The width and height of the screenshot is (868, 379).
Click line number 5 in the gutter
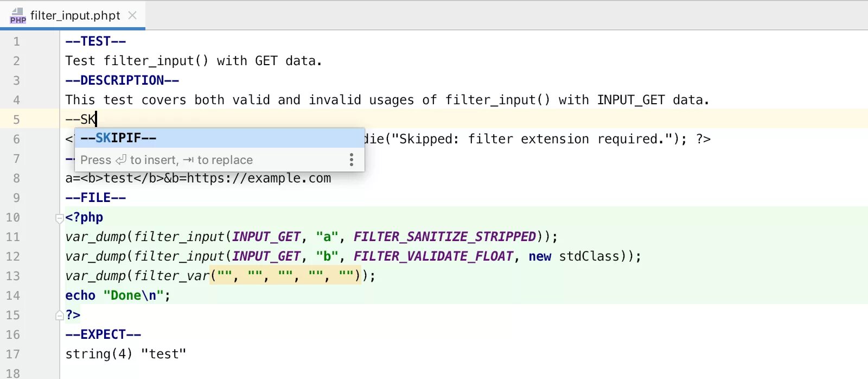click(16, 119)
